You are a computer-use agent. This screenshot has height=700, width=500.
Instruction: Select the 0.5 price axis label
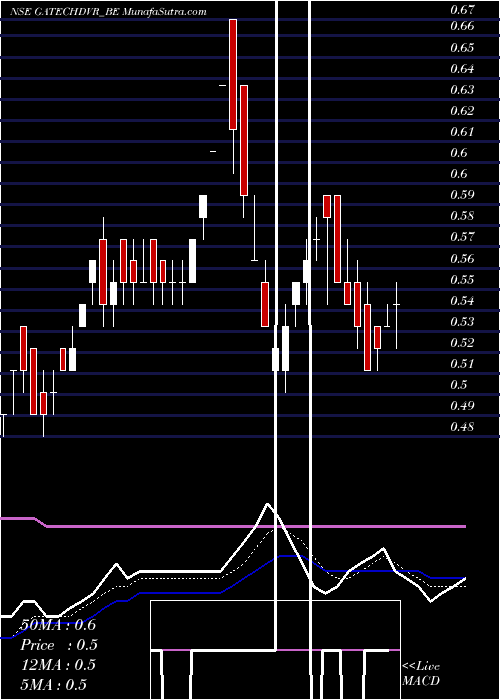click(459, 384)
